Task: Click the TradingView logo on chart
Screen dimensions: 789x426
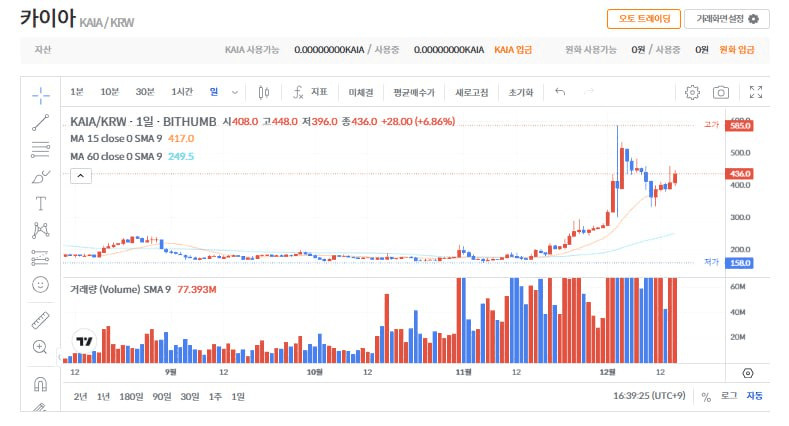Action: pyautogui.click(x=85, y=342)
